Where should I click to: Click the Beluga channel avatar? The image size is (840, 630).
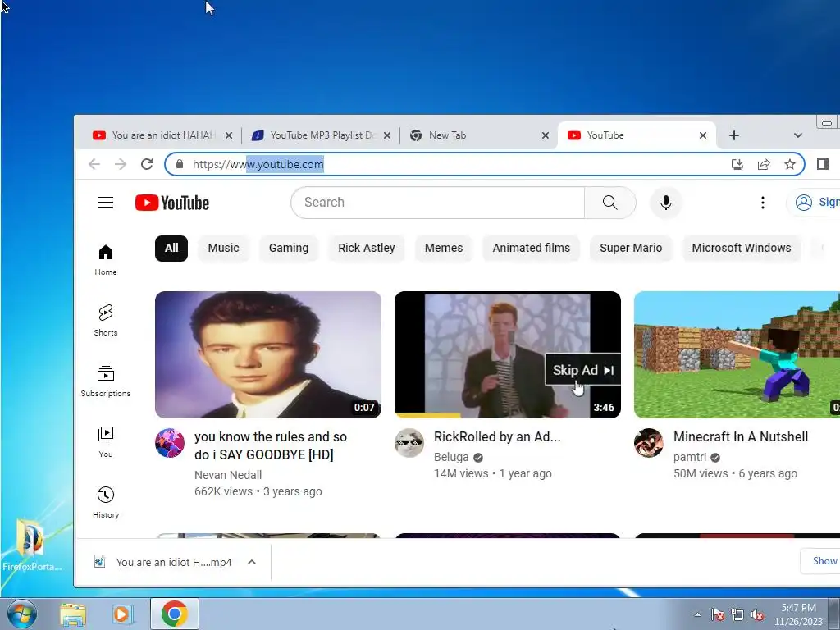409,442
